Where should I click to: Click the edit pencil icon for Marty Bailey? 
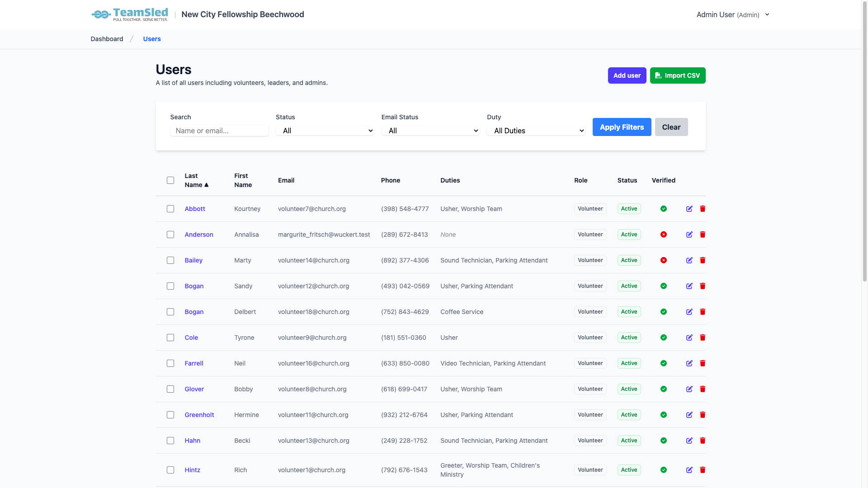click(x=689, y=260)
